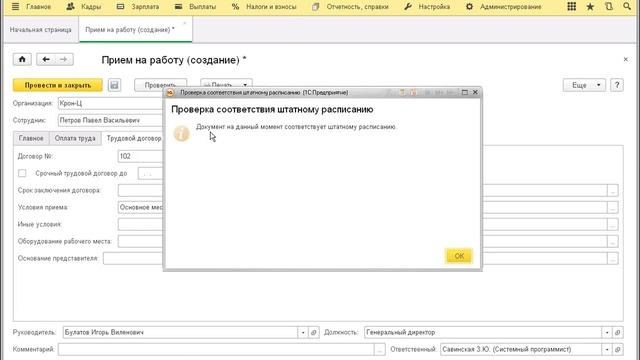This screenshot has height=360, width=640.
Task: Click the Комментарий ellipsis button
Action: click(x=380, y=350)
